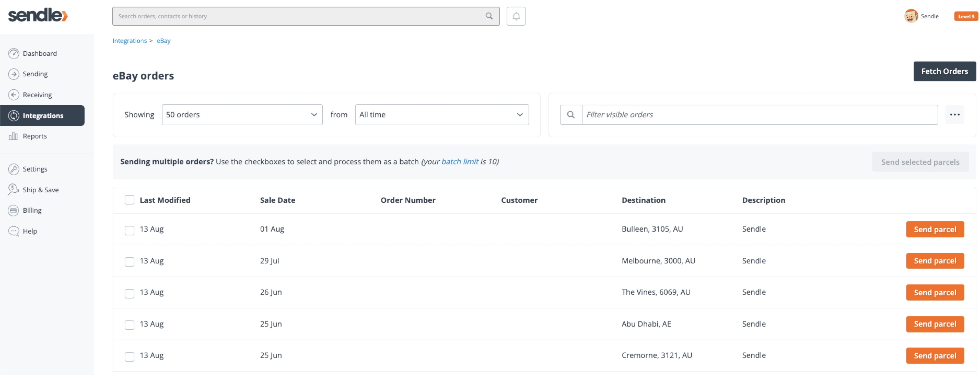Screen dimensions: 980x375
Task: Click the Fetch Orders button
Action: (x=944, y=71)
